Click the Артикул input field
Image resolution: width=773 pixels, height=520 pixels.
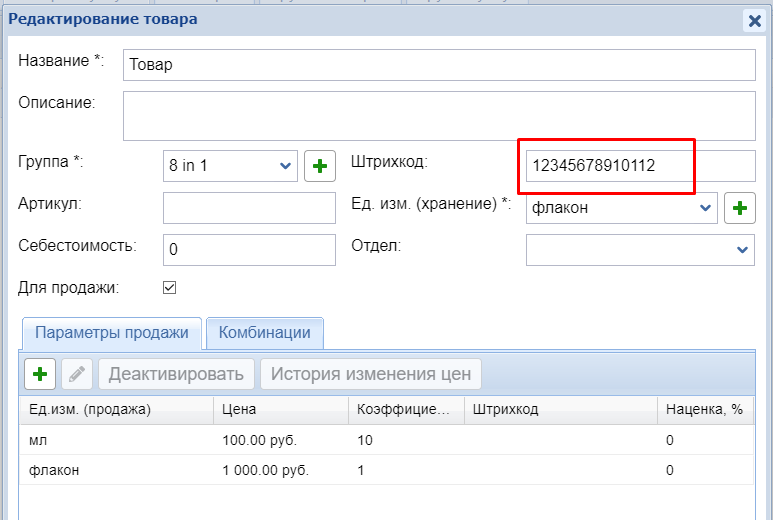248,208
